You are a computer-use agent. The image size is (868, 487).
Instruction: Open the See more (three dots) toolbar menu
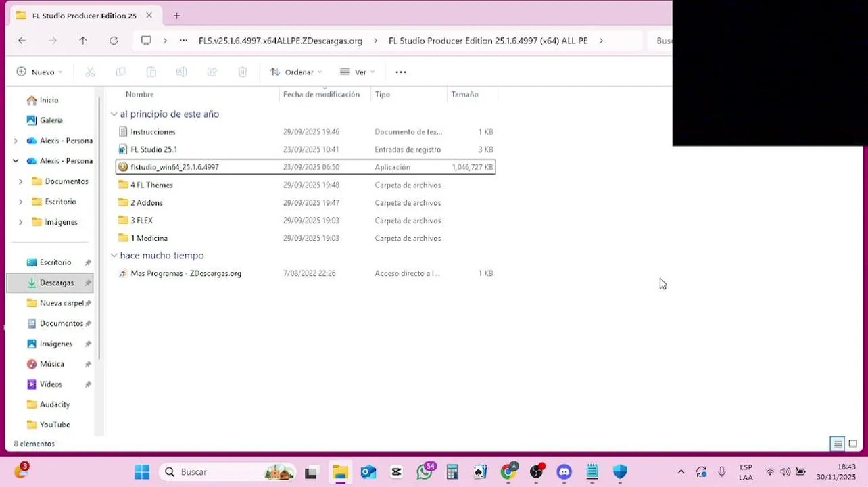(401, 72)
